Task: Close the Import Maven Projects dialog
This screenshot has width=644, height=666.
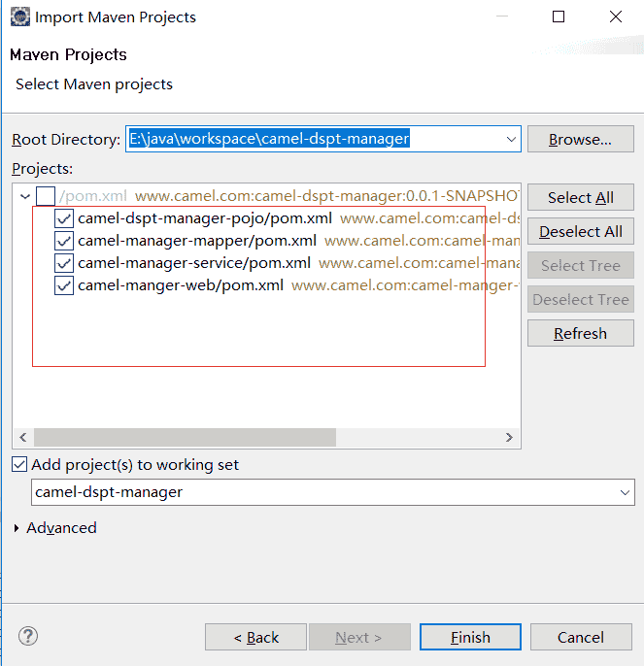Action: point(616,17)
